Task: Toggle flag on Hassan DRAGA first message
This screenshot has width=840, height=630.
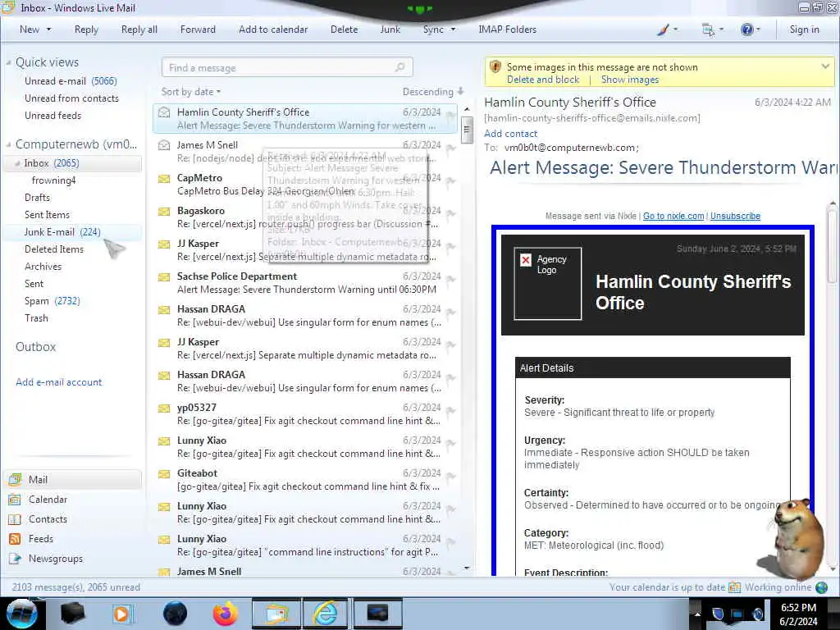Action: [x=450, y=312]
